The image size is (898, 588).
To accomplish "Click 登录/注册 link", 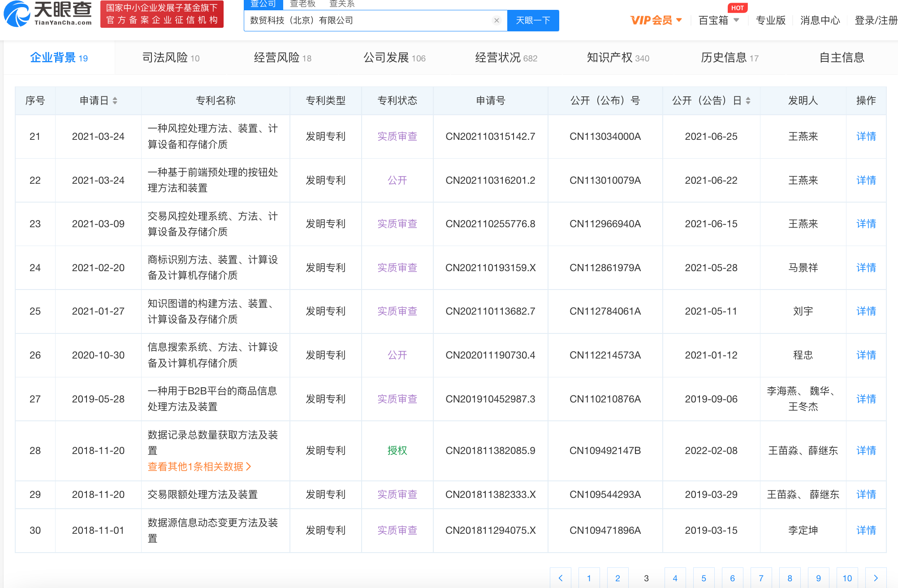I will (876, 20).
